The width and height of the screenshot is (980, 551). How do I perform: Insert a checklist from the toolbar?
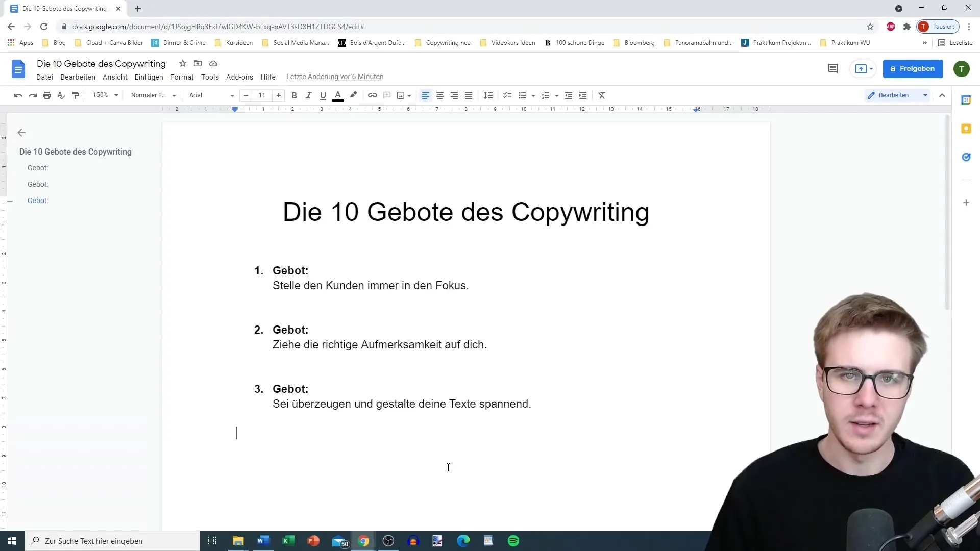507,95
